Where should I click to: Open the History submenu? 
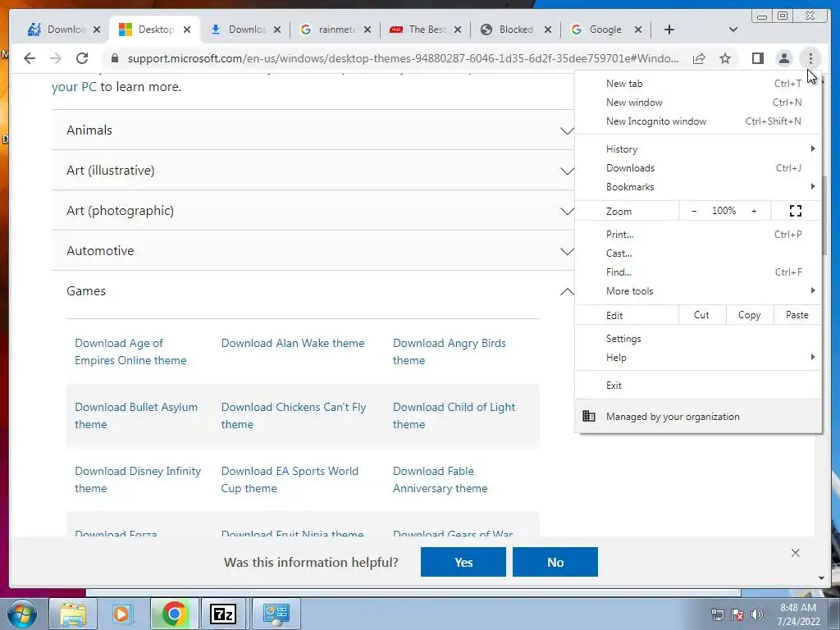698,149
